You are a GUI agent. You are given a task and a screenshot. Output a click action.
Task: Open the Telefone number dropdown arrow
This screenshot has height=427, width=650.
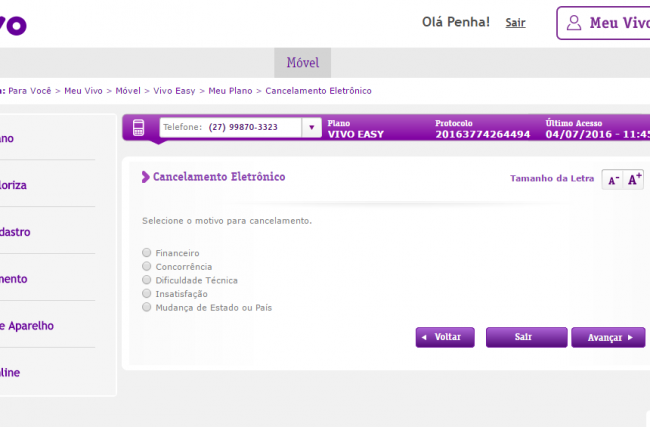coord(312,127)
